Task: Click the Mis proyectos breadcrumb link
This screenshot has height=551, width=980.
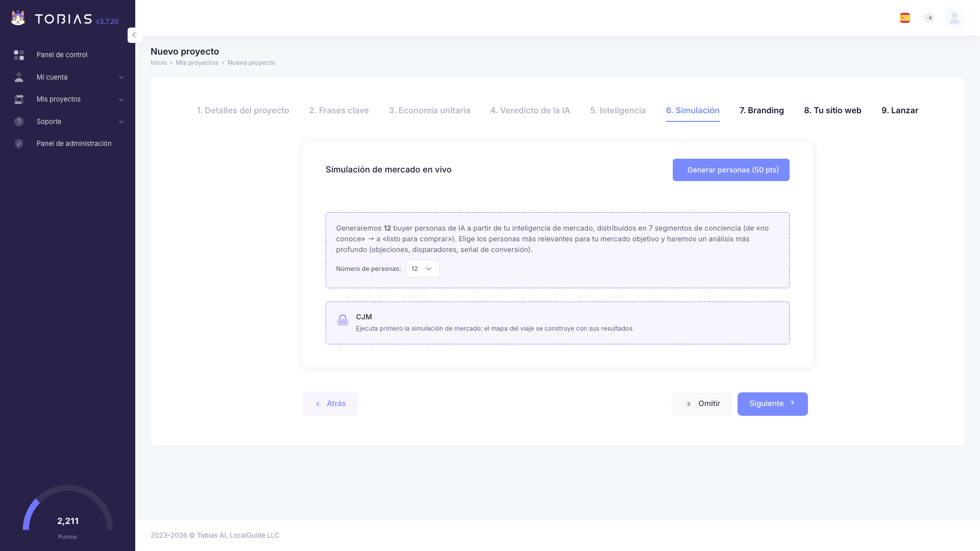Action: pos(197,63)
